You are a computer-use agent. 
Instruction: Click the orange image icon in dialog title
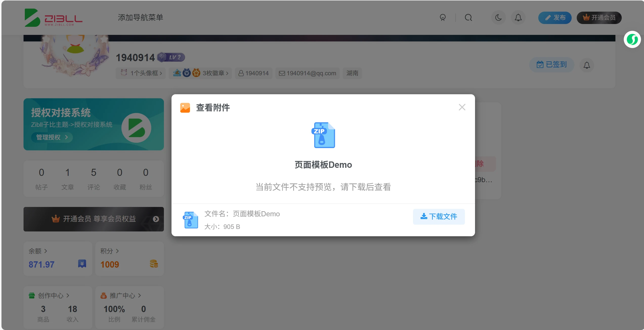[x=185, y=108]
